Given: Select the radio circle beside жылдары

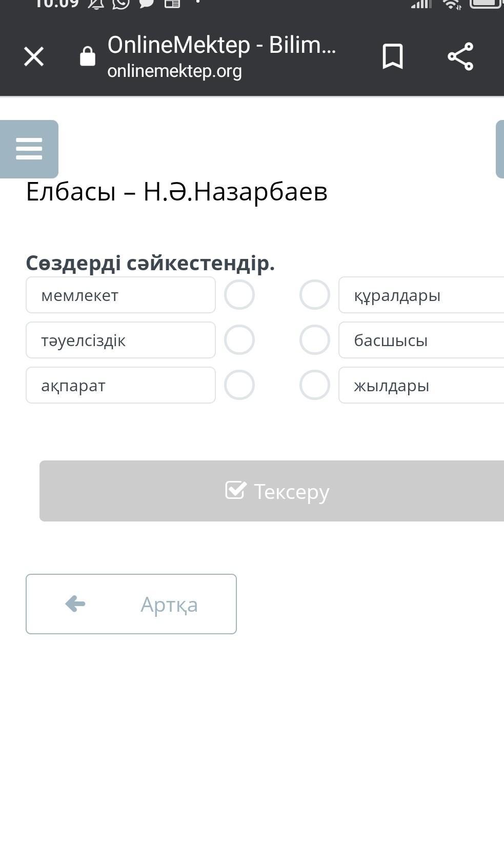Looking at the screenshot, I should click(314, 385).
